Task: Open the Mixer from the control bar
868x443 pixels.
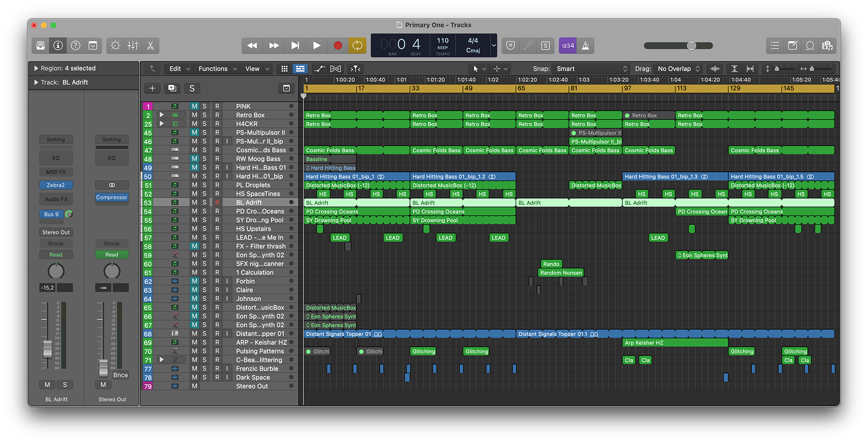Action: [133, 46]
